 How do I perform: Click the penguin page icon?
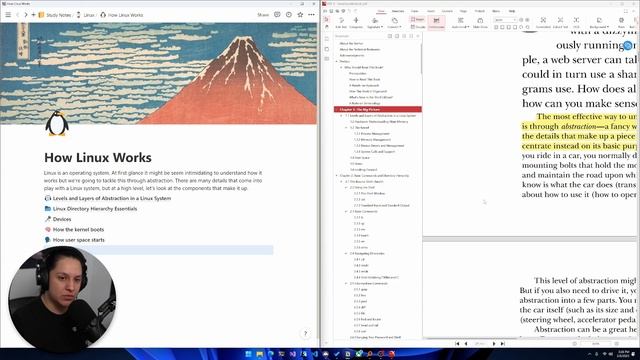coord(57,123)
